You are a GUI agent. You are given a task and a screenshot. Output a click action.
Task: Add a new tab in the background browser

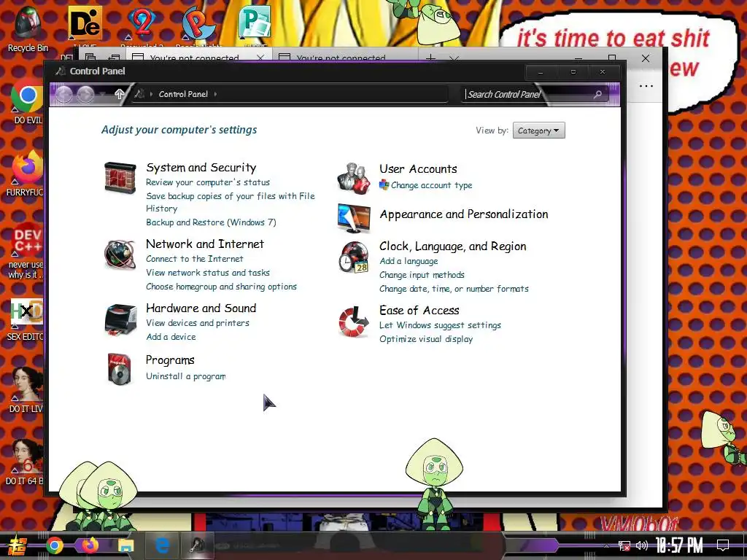(430, 58)
